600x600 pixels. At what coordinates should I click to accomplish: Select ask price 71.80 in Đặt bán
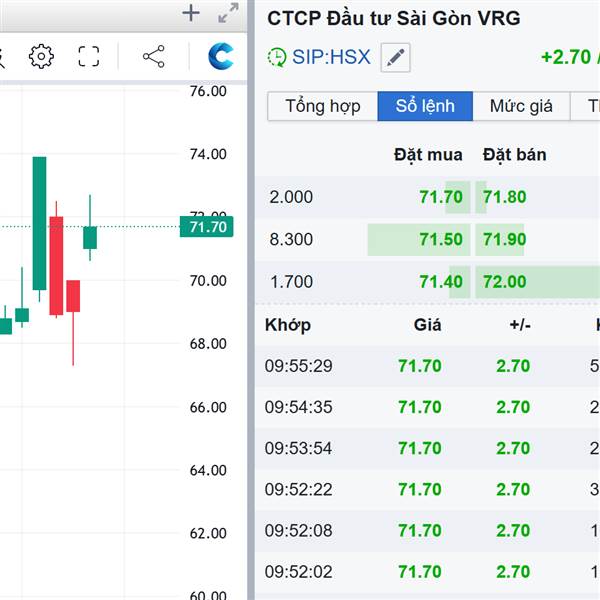click(x=504, y=197)
